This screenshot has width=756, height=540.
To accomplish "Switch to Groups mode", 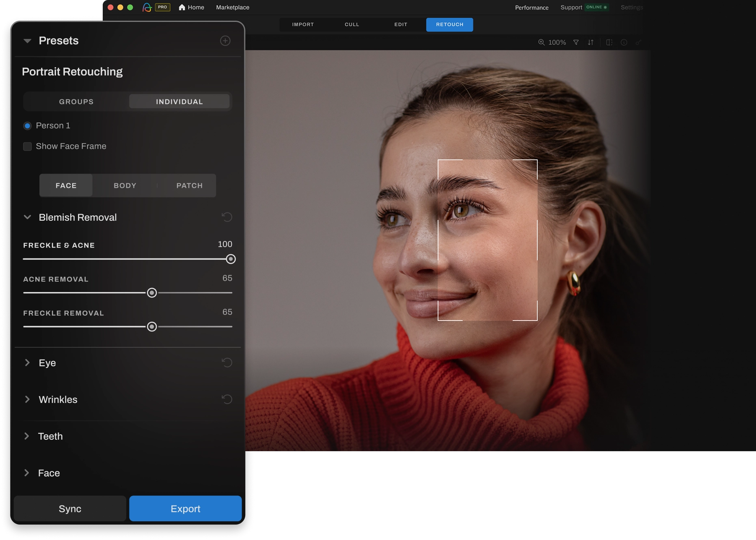I will coord(76,101).
